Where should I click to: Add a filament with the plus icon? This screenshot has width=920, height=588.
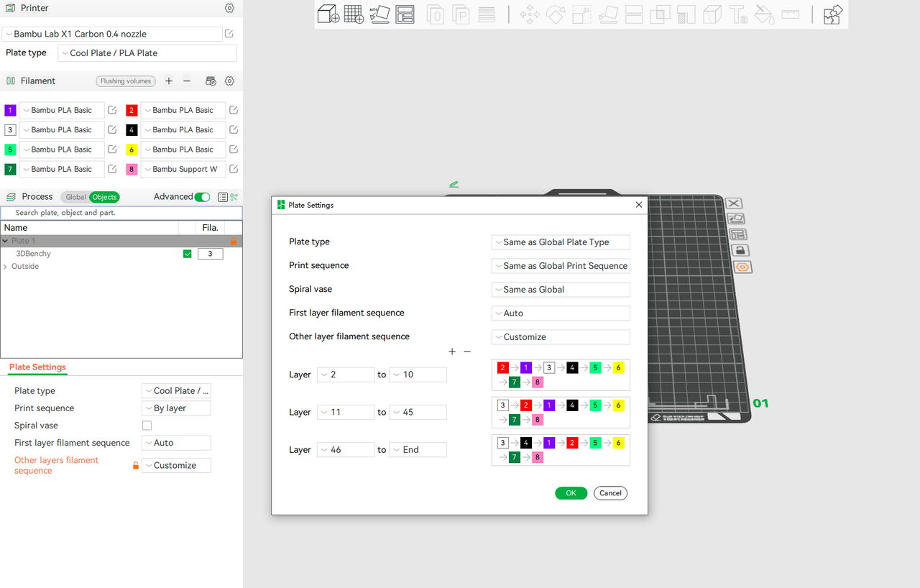click(x=169, y=81)
